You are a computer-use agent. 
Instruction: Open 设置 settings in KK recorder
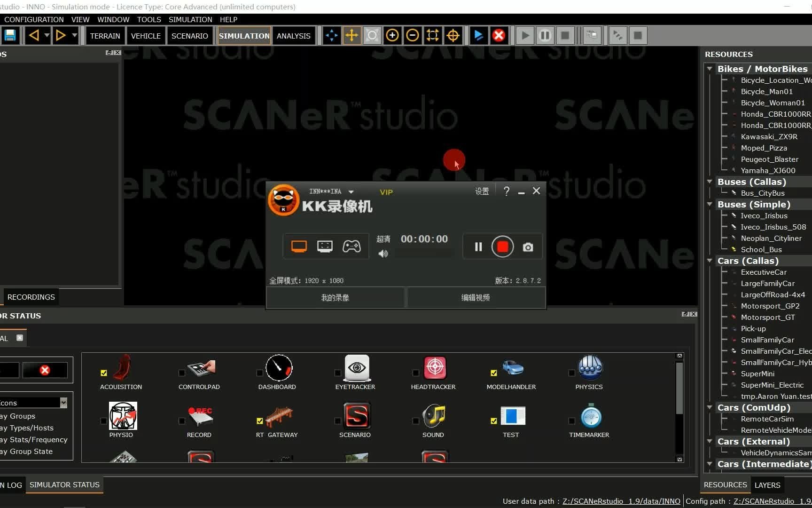tap(482, 191)
